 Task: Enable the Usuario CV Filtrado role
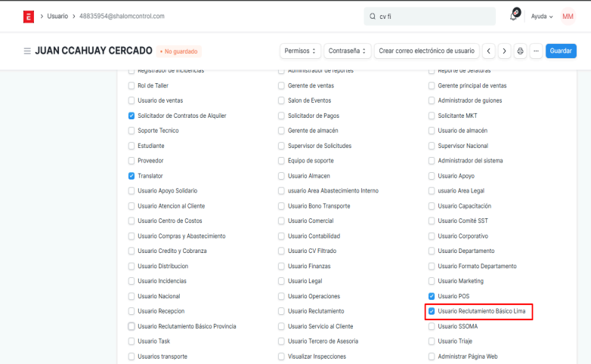coord(282,251)
